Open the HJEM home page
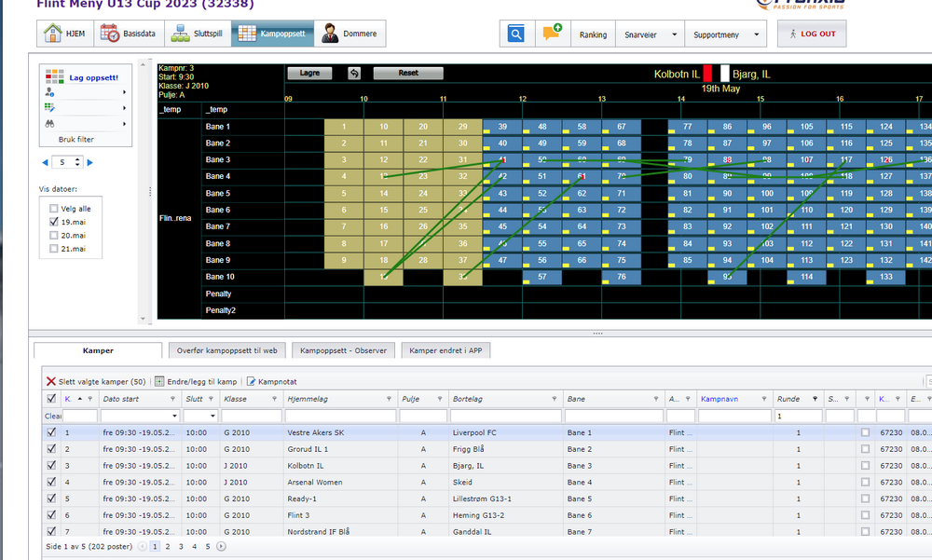Image resolution: width=932 pixels, height=560 pixels. (x=64, y=34)
